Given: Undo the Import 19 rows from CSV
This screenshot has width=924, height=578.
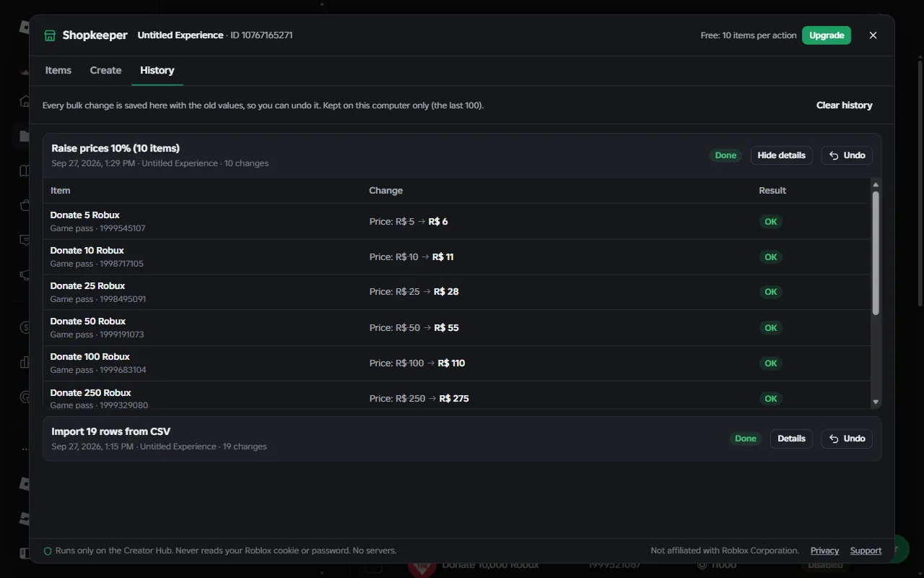Looking at the screenshot, I should [x=847, y=439].
